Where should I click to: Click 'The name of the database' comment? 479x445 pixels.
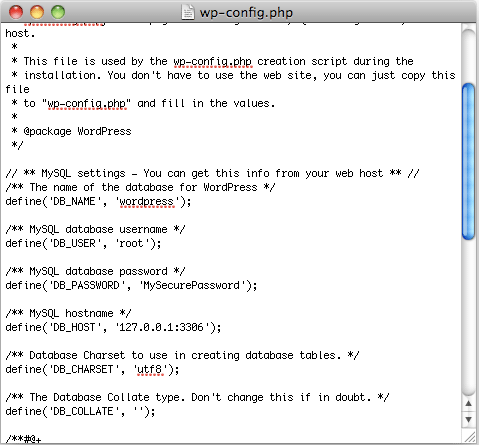click(x=140, y=187)
